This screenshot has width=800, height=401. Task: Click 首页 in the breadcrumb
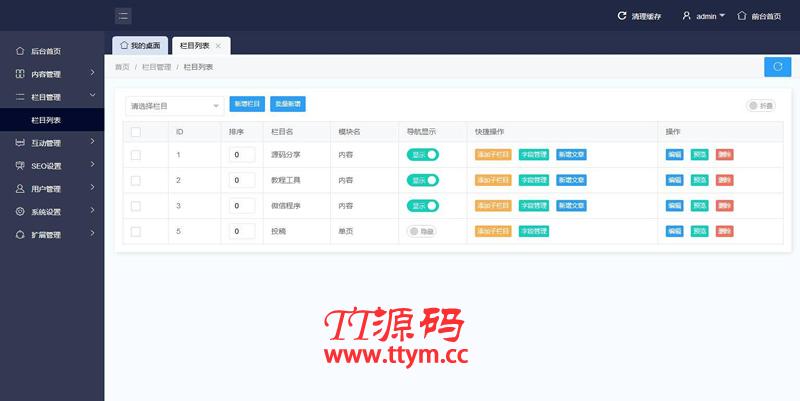click(122, 67)
